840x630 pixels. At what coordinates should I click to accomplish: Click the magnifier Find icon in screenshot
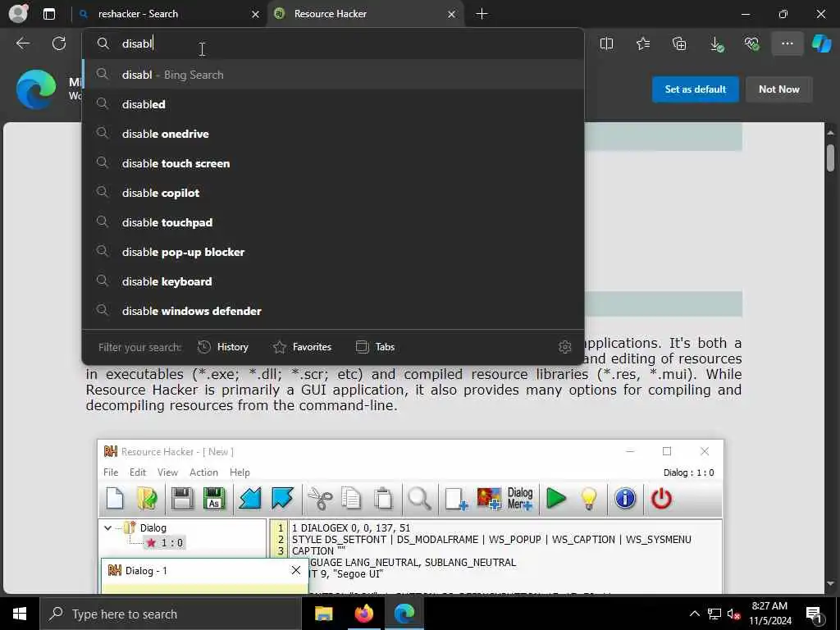click(419, 499)
